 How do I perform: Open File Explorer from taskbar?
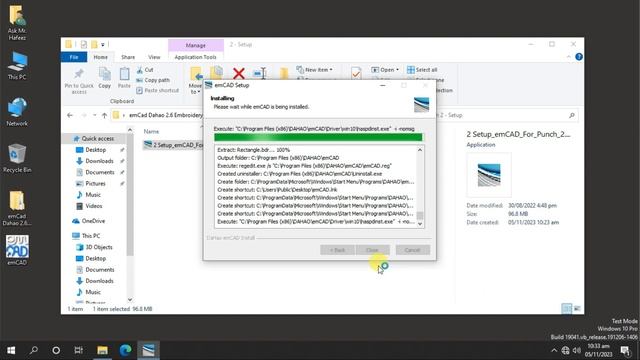[x=102, y=350]
